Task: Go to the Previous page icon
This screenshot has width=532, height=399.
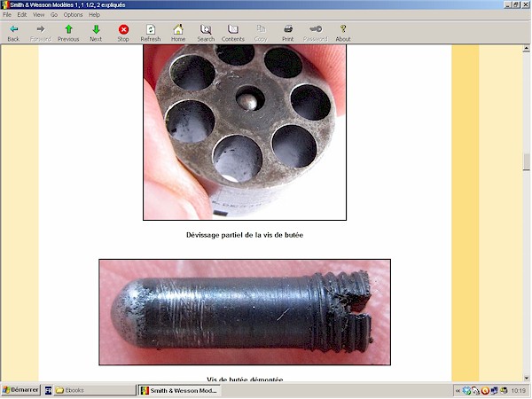Action: (68, 29)
